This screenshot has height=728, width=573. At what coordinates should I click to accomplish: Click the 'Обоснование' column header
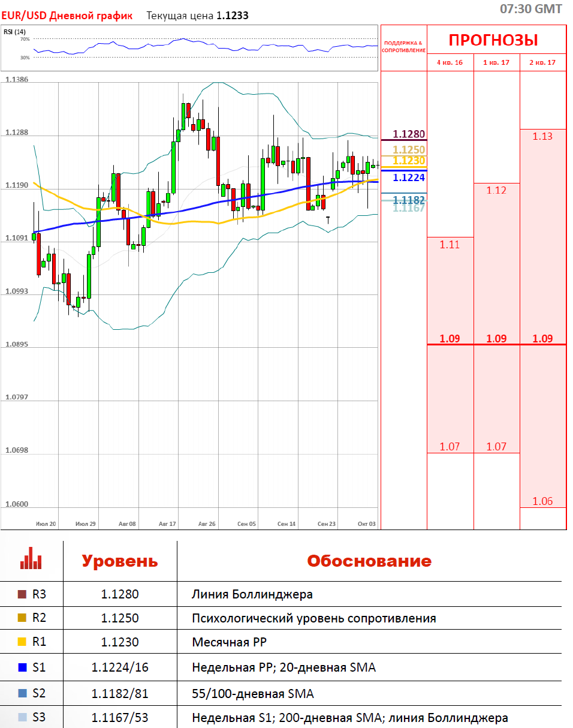pyautogui.click(x=369, y=561)
